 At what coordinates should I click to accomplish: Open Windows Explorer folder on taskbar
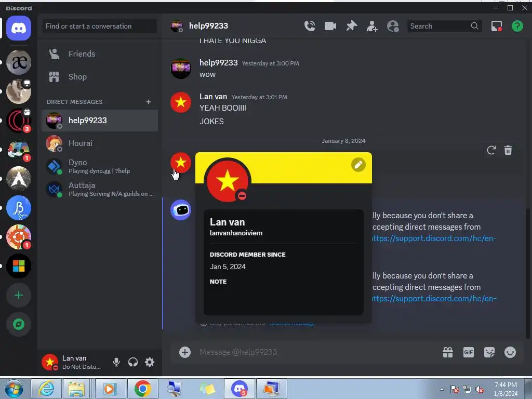[77, 389]
